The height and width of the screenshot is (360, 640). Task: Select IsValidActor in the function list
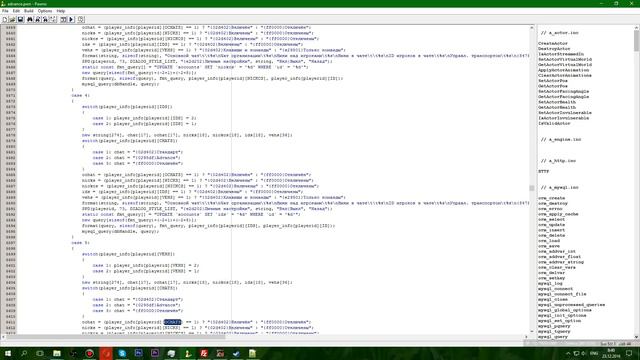[x=554, y=123]
